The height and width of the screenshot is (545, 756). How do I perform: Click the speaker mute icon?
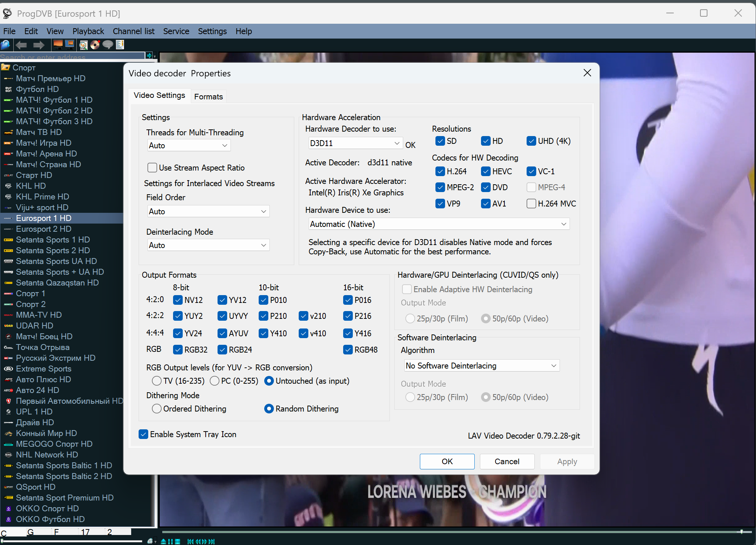[x=150, y=541]
